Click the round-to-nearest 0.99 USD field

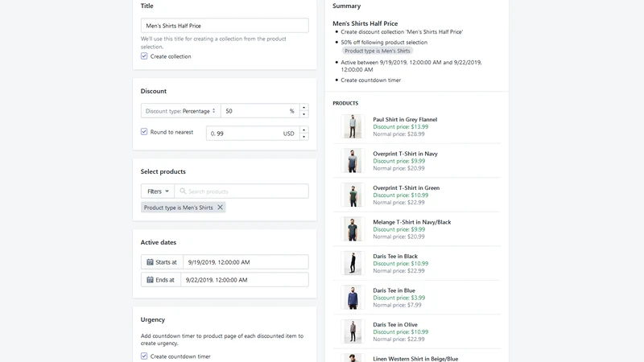[253, 134]
